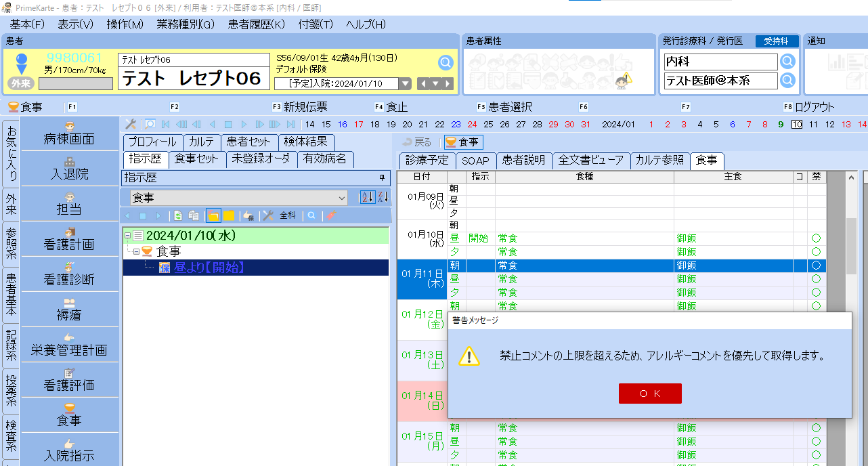Click the search icon beside 内科 department field
The width and height of the screenshot is (868, 466).
787,62
